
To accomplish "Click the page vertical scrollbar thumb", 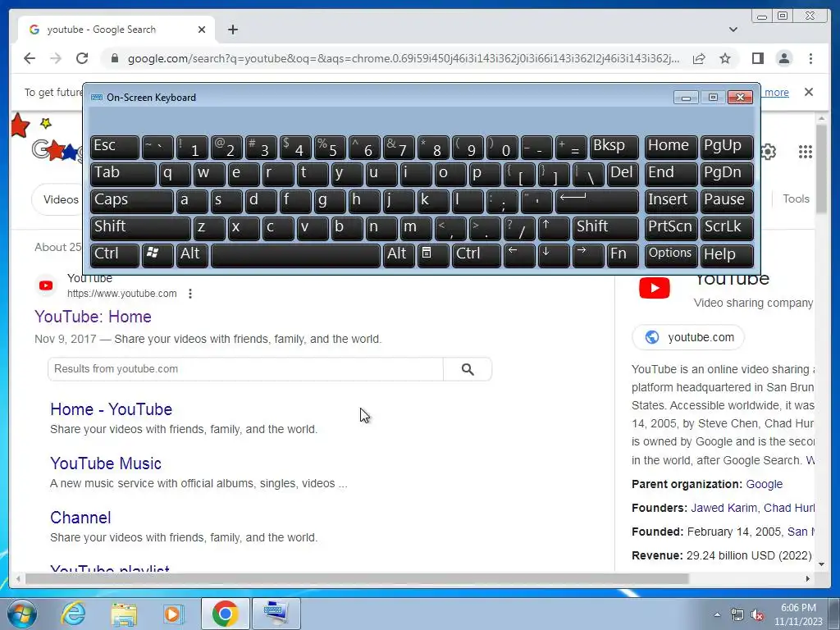I will pos(821,168).
